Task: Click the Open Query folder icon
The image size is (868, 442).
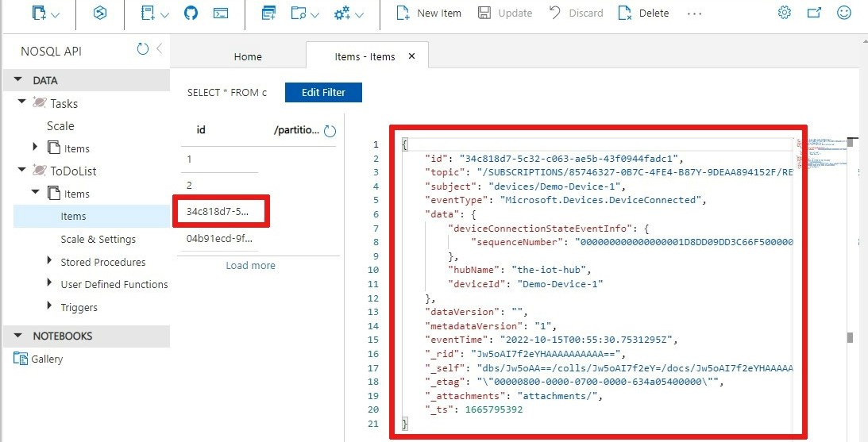Action: point(299,13)
